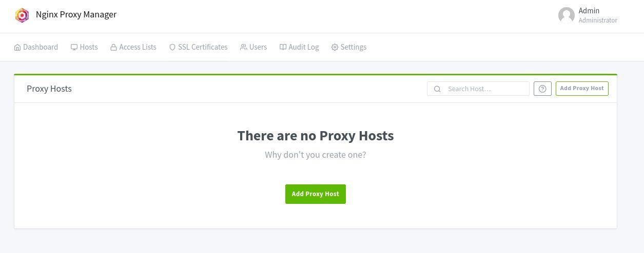Click the Admin avatar picture

point(566,15)
